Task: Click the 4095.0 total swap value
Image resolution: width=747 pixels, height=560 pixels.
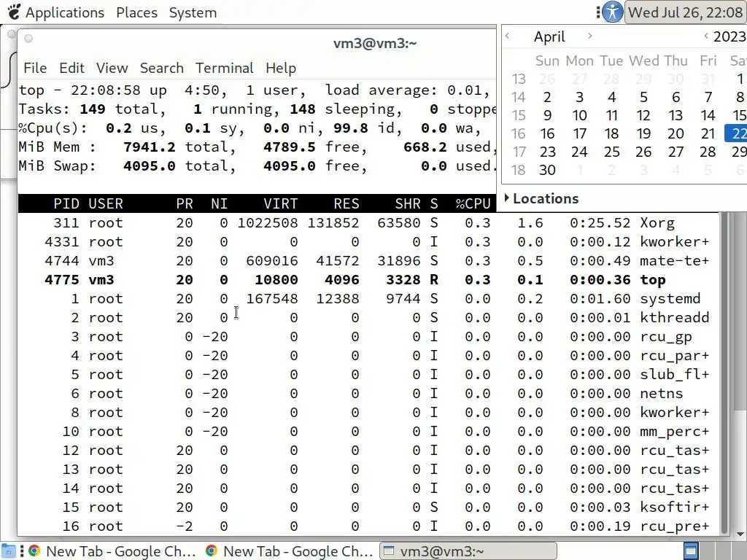Action: (149, 166)
